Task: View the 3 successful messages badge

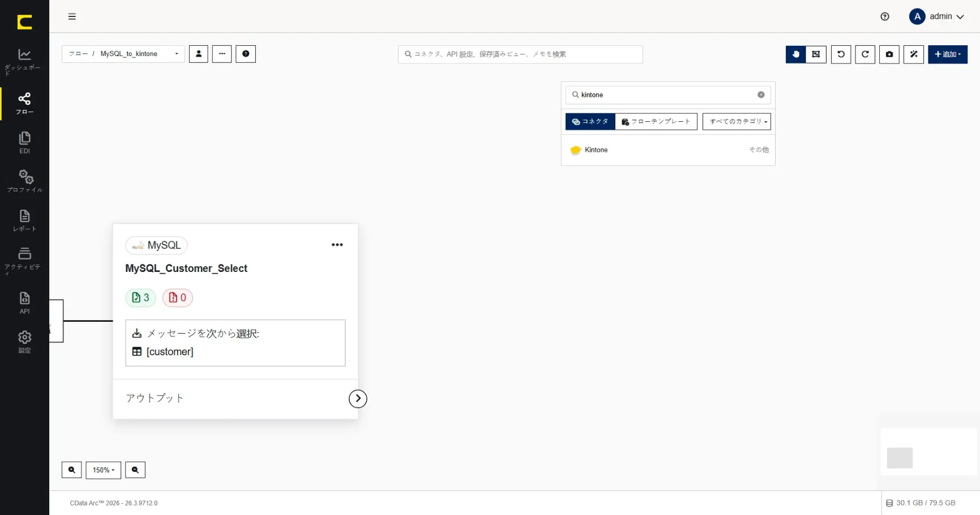Action: click(140, 297)
